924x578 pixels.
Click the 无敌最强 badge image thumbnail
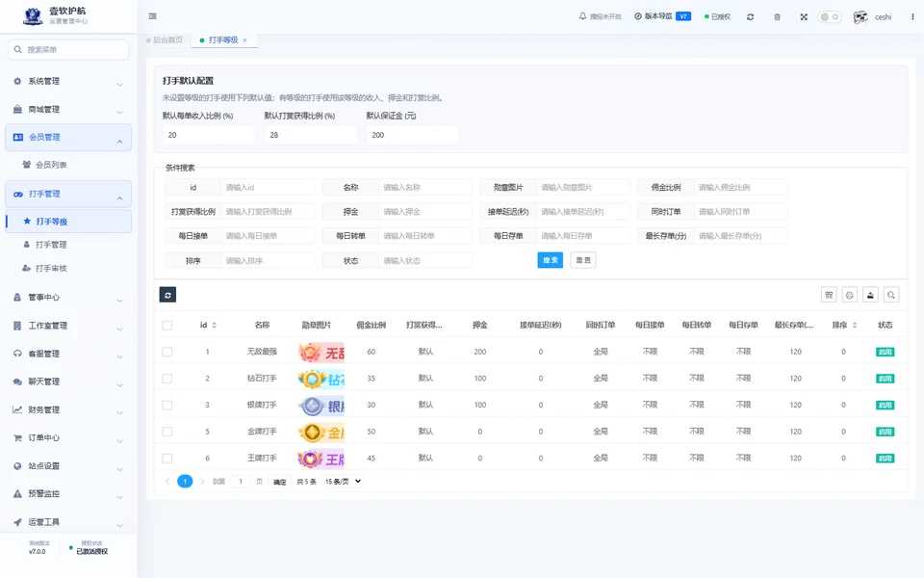[321, 353]
